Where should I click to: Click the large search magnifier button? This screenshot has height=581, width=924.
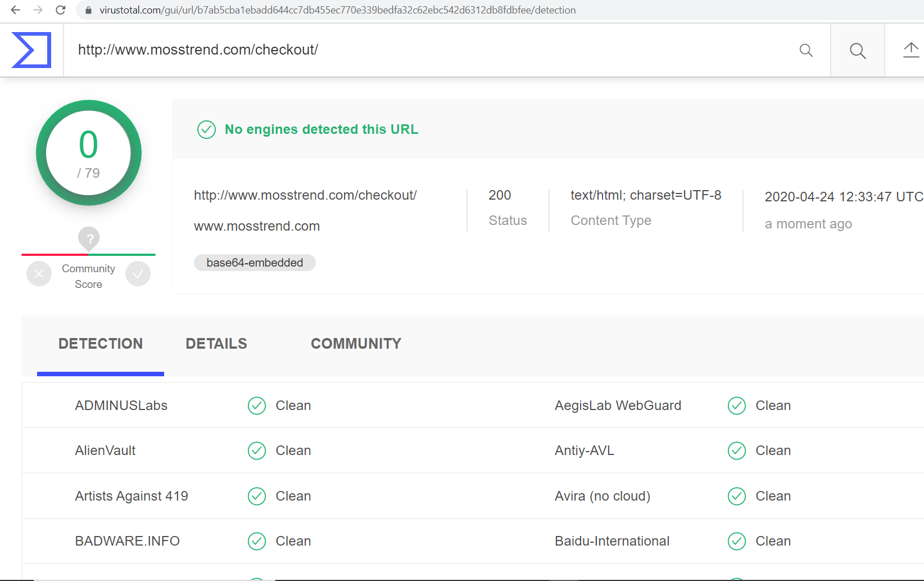click(858, 51)
